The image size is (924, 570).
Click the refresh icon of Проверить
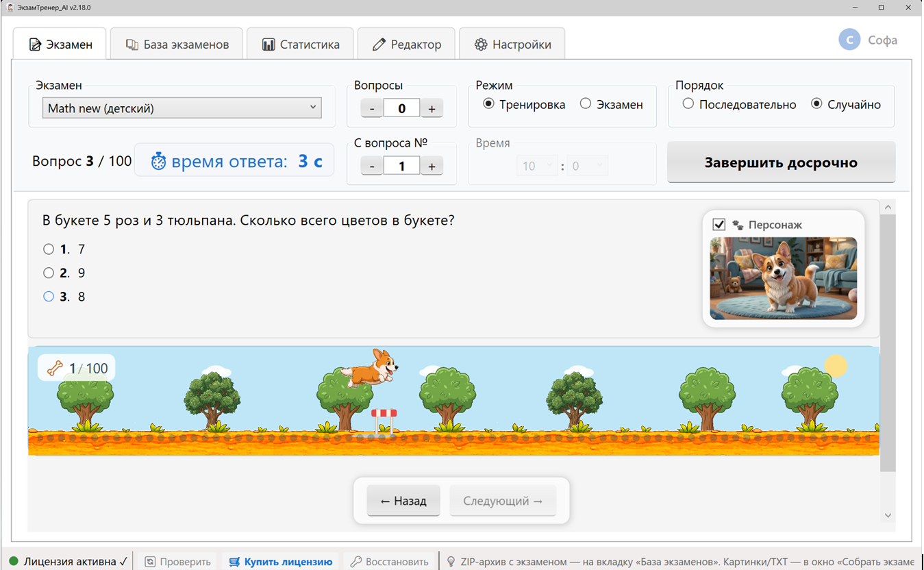pyautogui.click(x=150, y=561)
